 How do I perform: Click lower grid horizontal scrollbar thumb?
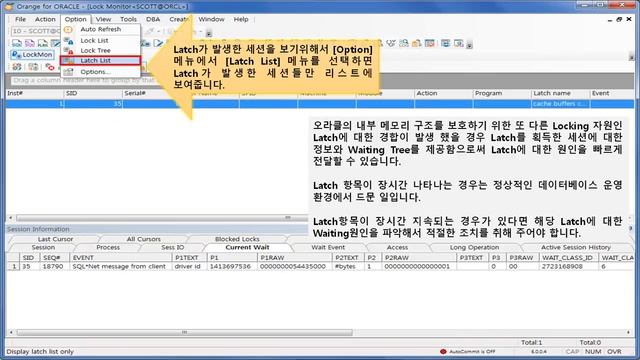(184, 333)
